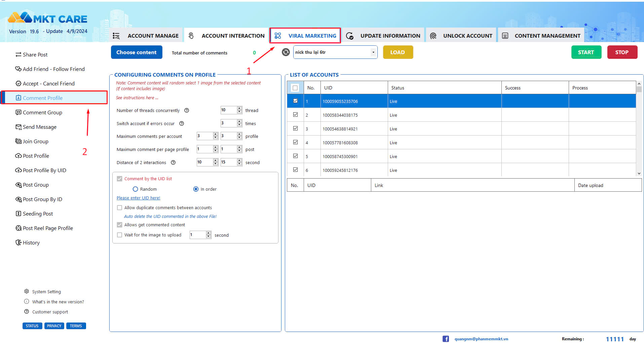Adjust first Maximum comments per account stepper
The width and height of the screenshot is (644, 343).
click(x=216, y=136)
